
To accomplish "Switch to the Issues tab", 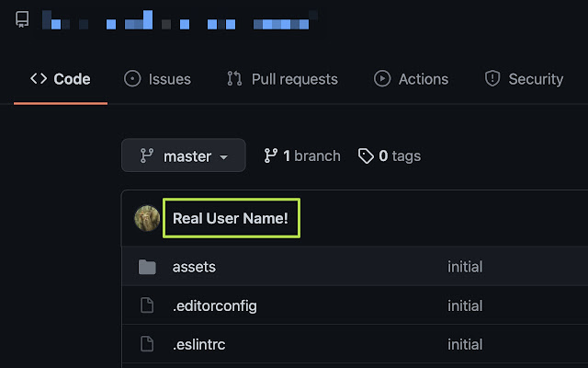I will 158,79.
